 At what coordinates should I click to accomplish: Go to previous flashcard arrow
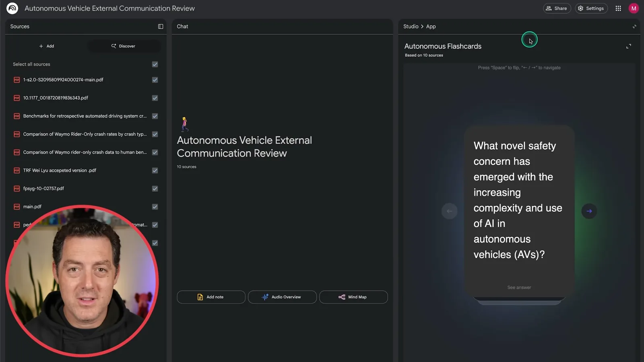point(449,211)
